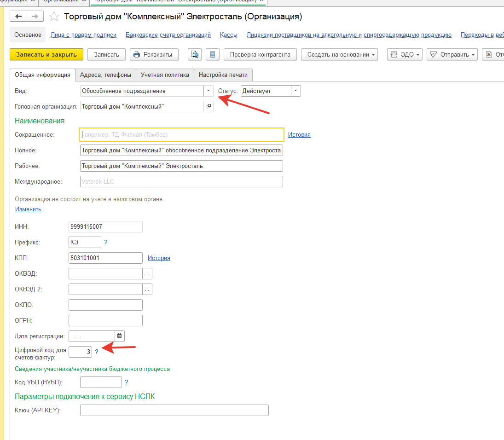
Task: Focus the Код УБП (НУБП) field
Action: coord(101,382)
